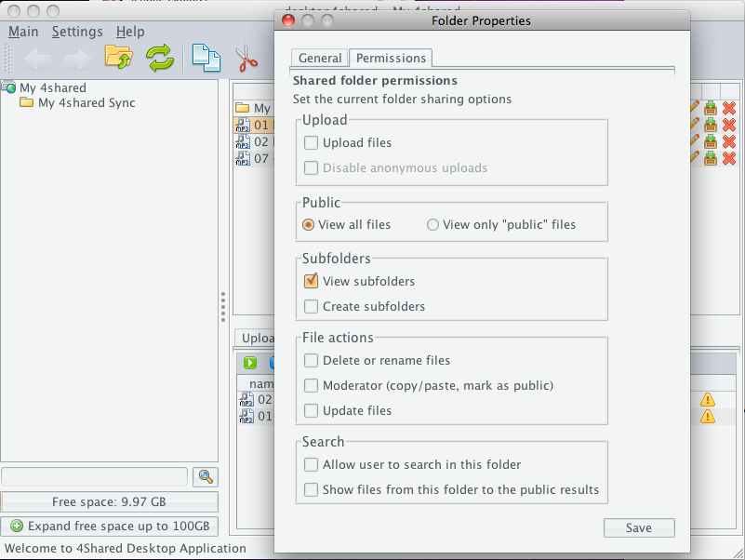745x560 pixels.
Task: Select the Permissions tab
Action: coord(391,58)
